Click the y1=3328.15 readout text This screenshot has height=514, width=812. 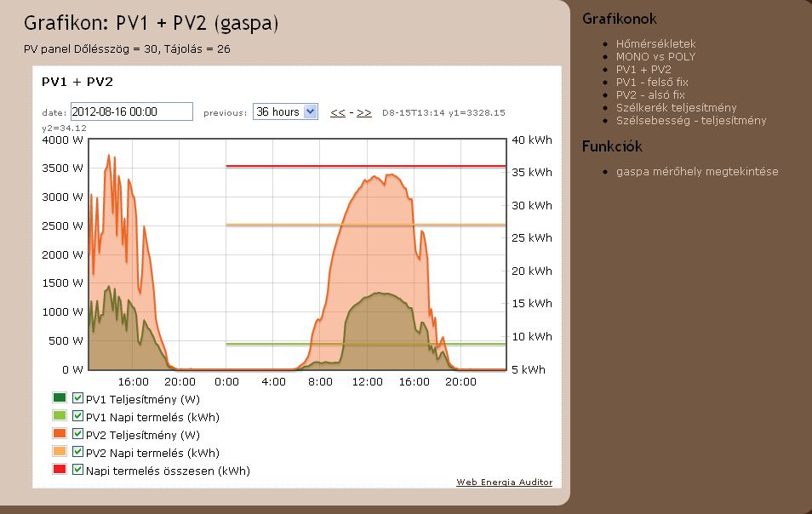[477, 113]
